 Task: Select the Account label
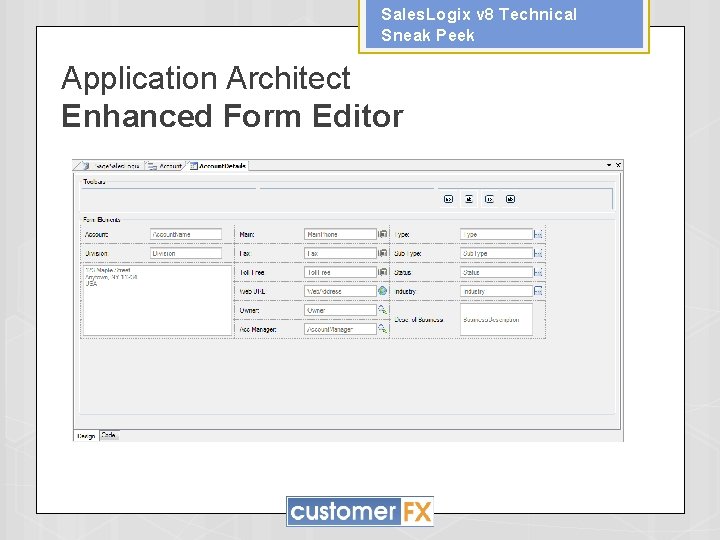tap(96, 234)
